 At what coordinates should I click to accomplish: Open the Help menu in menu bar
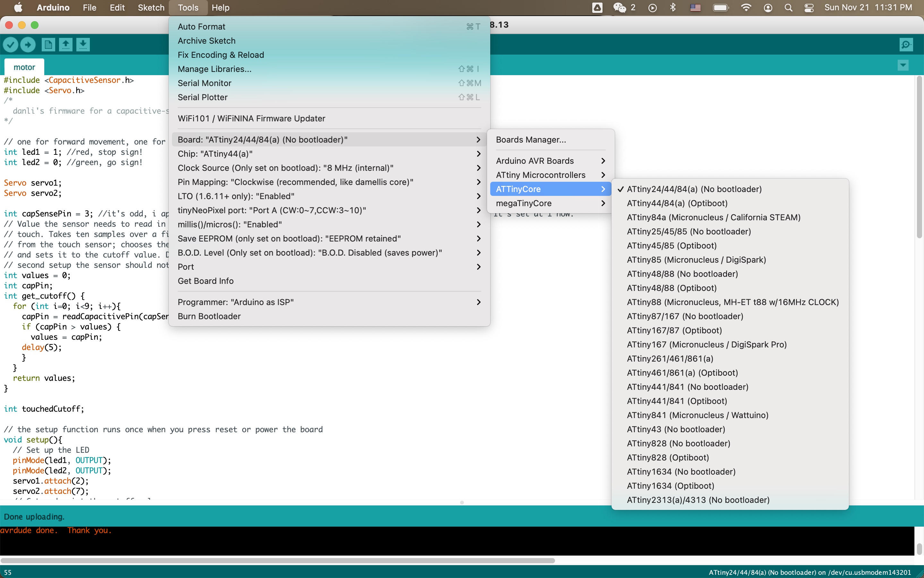pos(220,8)
